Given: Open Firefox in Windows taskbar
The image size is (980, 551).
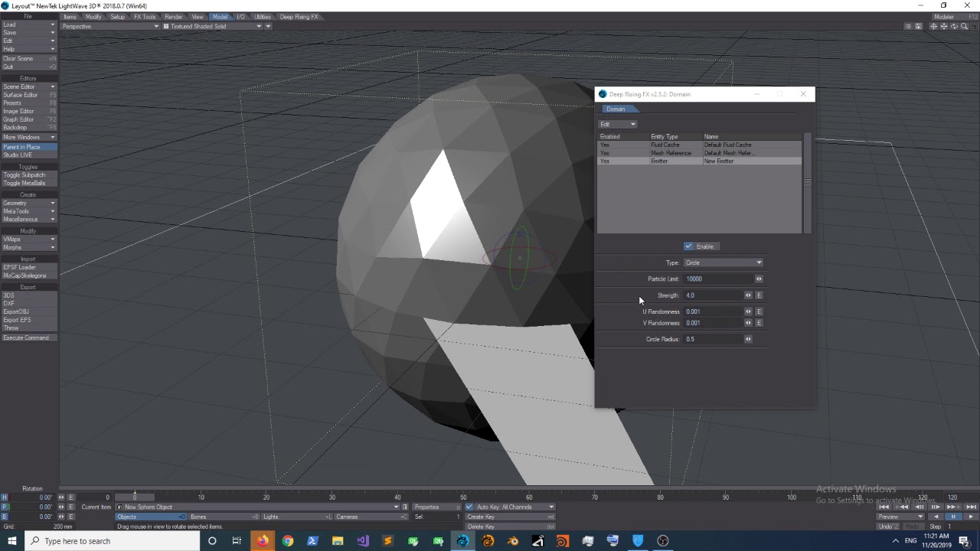Looking at the screenshot, I should click(x=263, y=541).
